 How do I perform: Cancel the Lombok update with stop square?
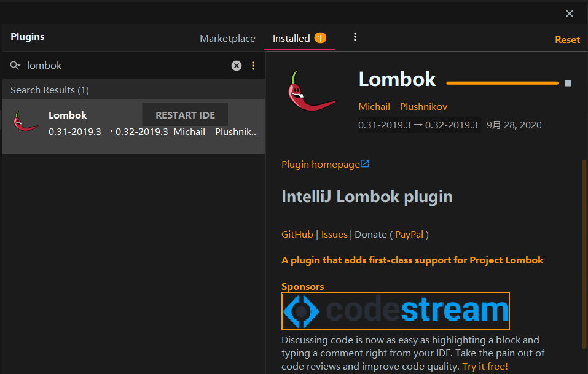point(568,83)
